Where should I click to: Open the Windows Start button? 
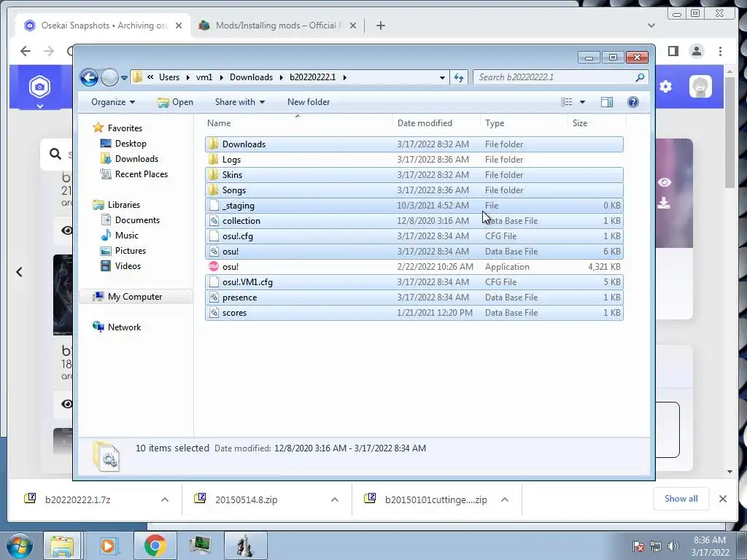coord(19,545)
